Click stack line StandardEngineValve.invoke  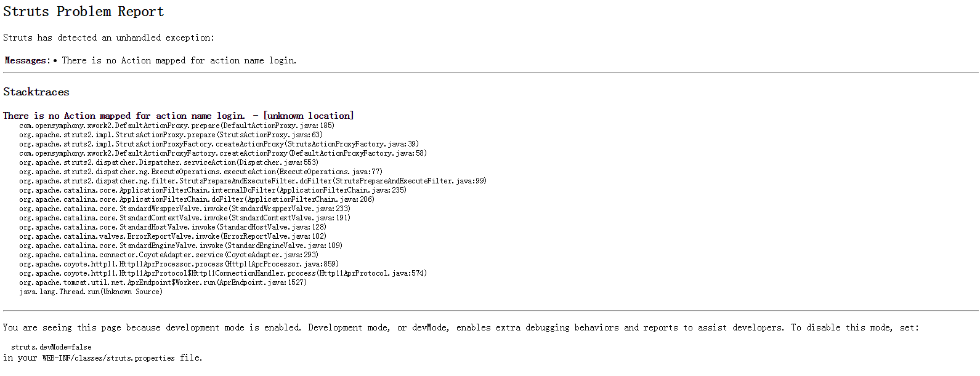pyautogui.click(x=180, y=246)
